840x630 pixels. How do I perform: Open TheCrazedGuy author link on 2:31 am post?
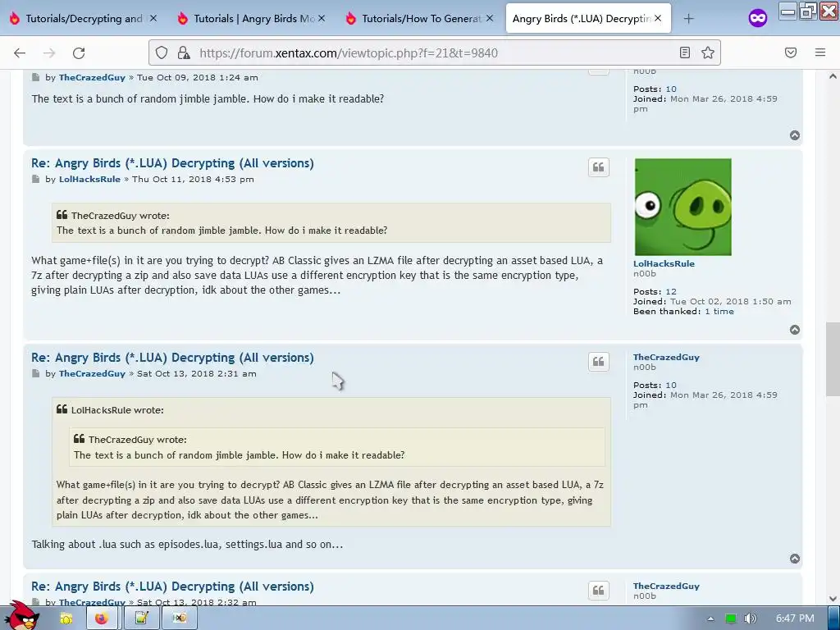[92, 373]
